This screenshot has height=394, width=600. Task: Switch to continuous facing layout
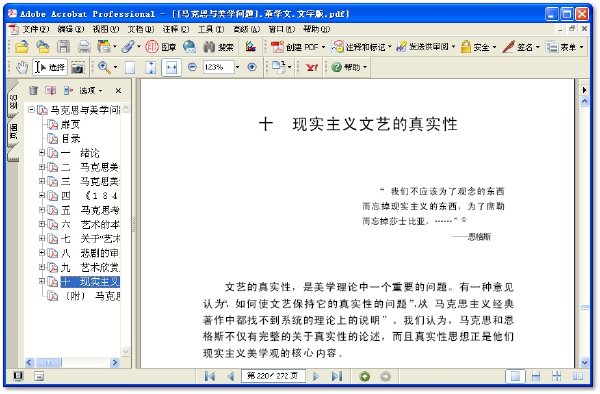click(x=557, y=376)
